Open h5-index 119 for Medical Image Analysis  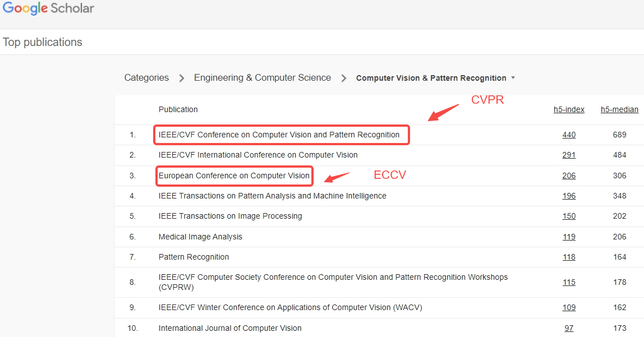click(x=569, y=237)
